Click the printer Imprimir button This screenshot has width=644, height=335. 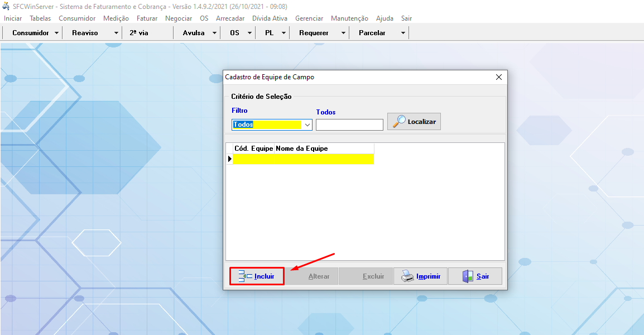[421, 276]
